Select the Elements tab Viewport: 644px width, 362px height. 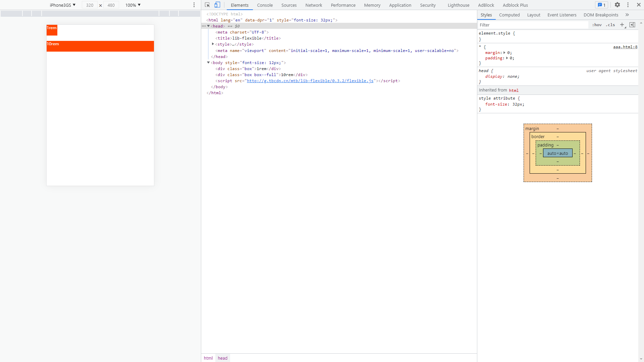click(x=239, y=5)
